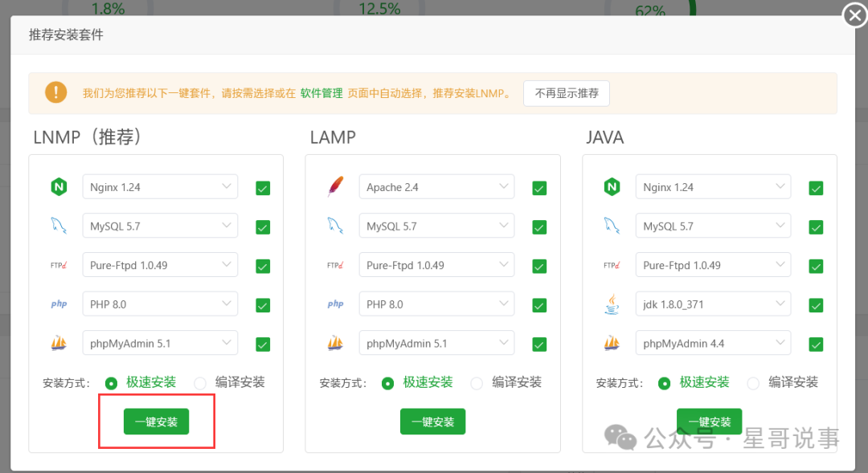This screenshot has width=868, height=473.
Task: Uncheck Pure-Ftpd 1.0.49 in LNMP column
Action: pyautogui.click(x=263, y=266)
